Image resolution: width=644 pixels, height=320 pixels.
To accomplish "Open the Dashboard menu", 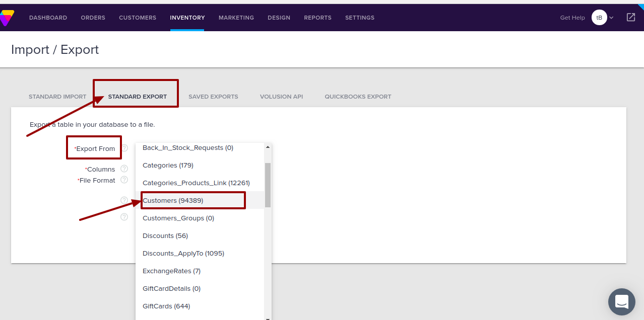I will point(48,18).
